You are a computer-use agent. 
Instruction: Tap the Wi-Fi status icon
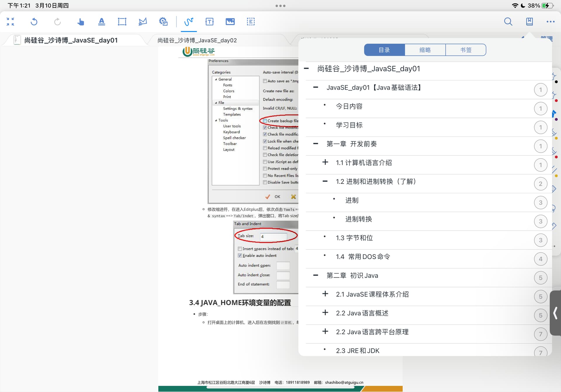(515, 6)
